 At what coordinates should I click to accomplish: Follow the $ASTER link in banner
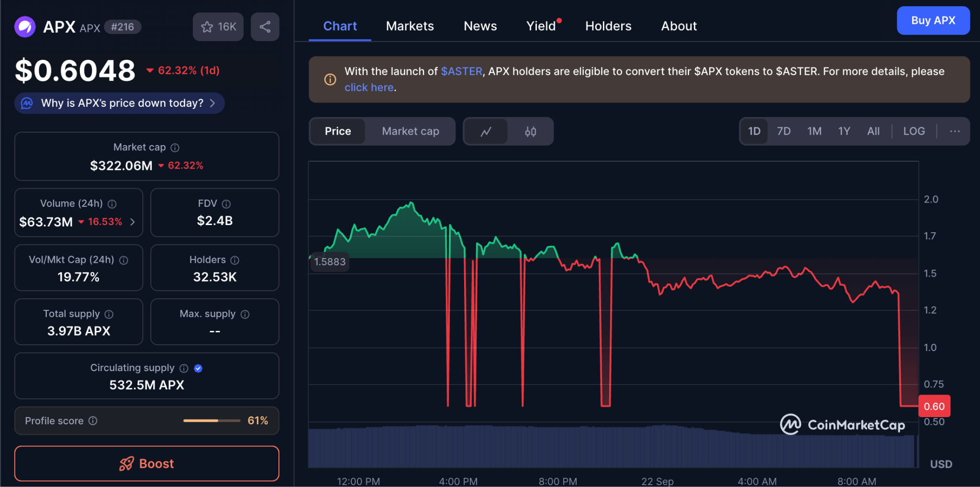tap(461, 71)
